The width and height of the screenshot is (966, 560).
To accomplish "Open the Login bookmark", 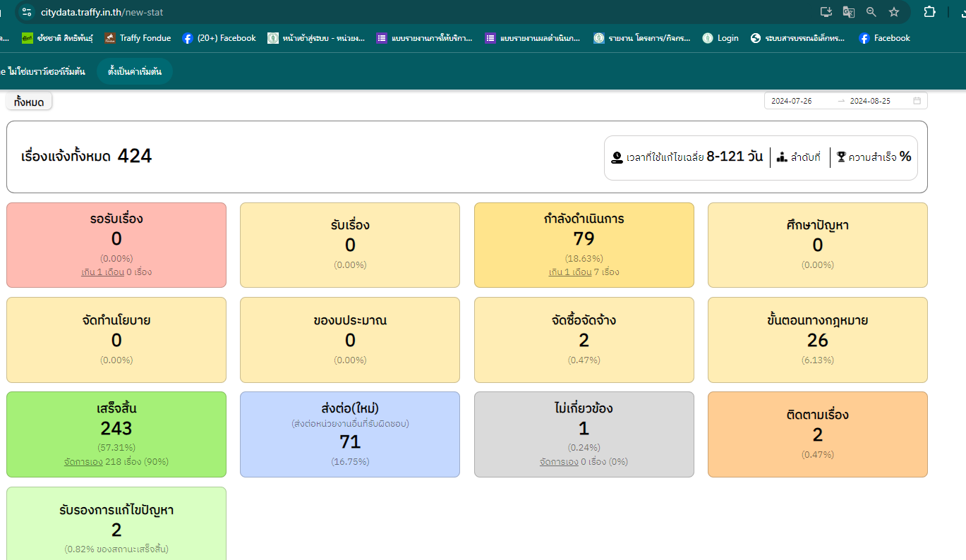I will coord(720,38).
